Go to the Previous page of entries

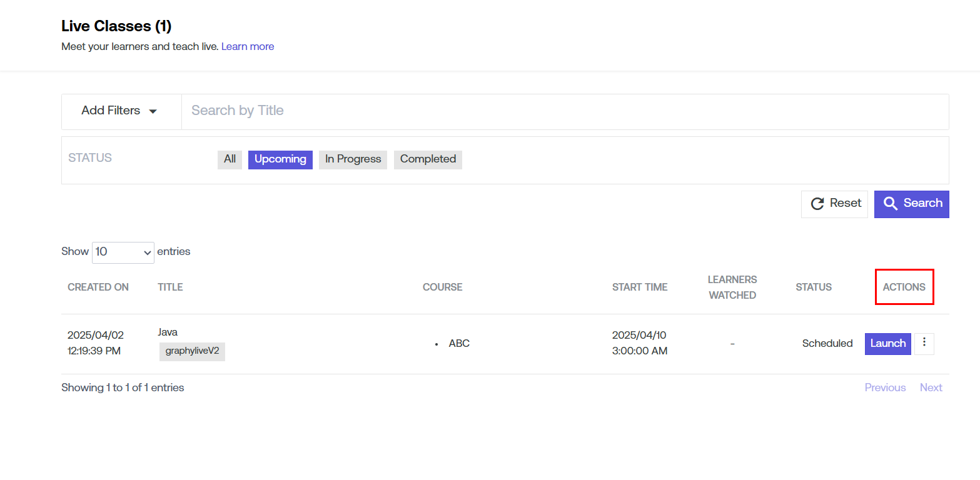(885, 387)
